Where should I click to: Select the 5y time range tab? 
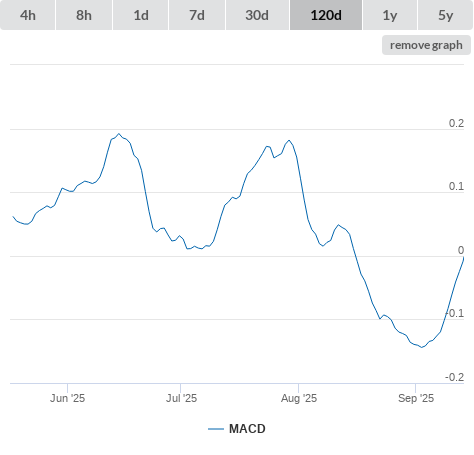click(x=445, y=15)
